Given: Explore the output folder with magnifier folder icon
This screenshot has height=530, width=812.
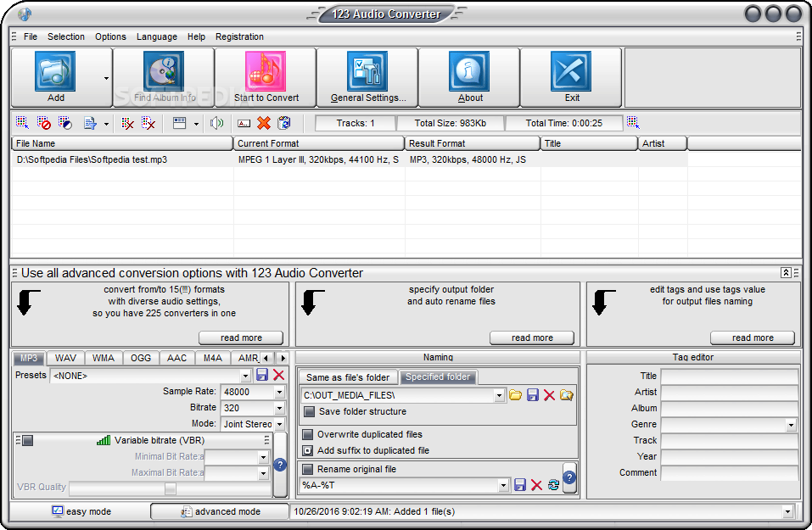Looking at the screenshot, I should pos(567,395).
